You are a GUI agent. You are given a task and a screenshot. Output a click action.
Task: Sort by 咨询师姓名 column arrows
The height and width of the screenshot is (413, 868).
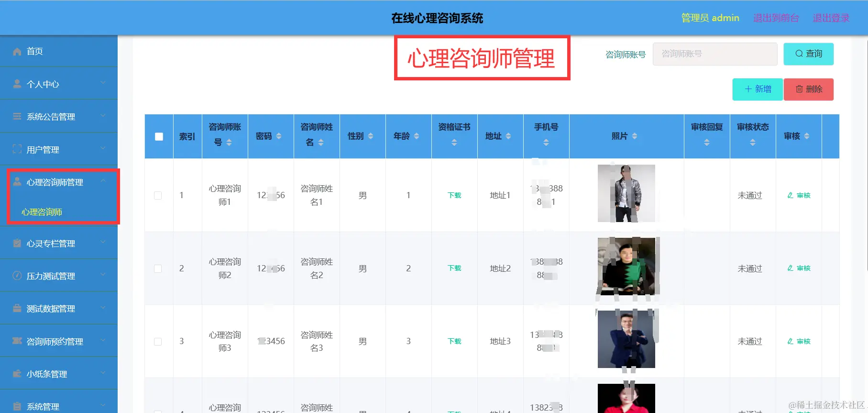click(x=321, y=143)
